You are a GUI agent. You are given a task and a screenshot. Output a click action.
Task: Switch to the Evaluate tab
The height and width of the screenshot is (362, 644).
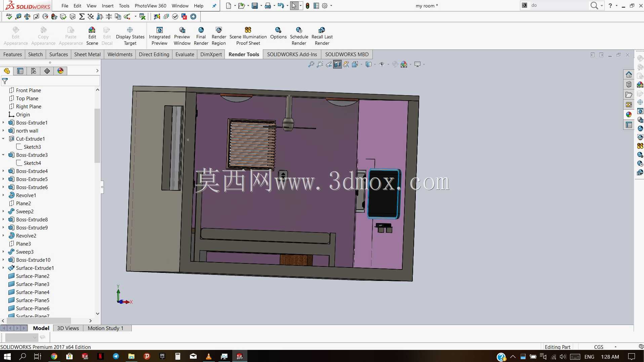(x=185, y=55)
